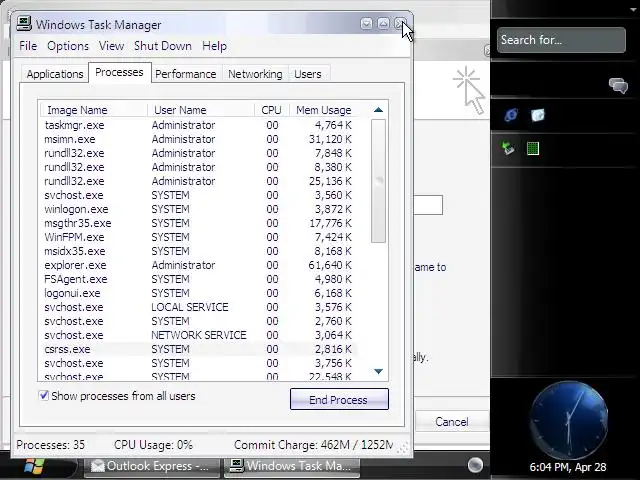Select the svchost.exe row using 2,760 K
The height and width of the screenshot is (480, 640).
click(199, 321)
